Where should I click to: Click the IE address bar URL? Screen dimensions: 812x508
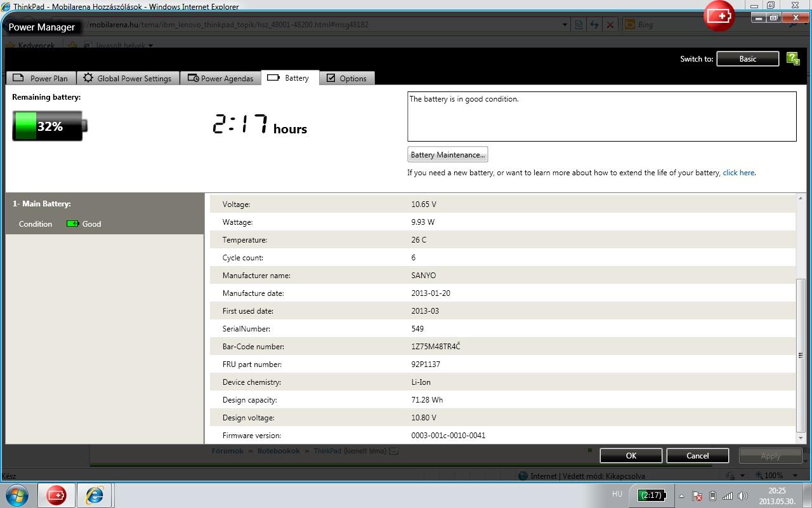(229, 25)
